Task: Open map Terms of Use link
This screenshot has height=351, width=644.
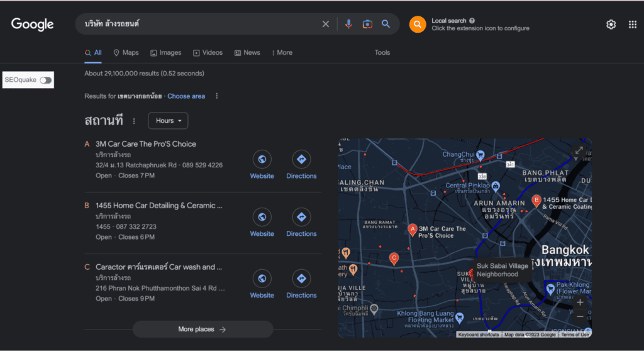Action: point(575,335)
